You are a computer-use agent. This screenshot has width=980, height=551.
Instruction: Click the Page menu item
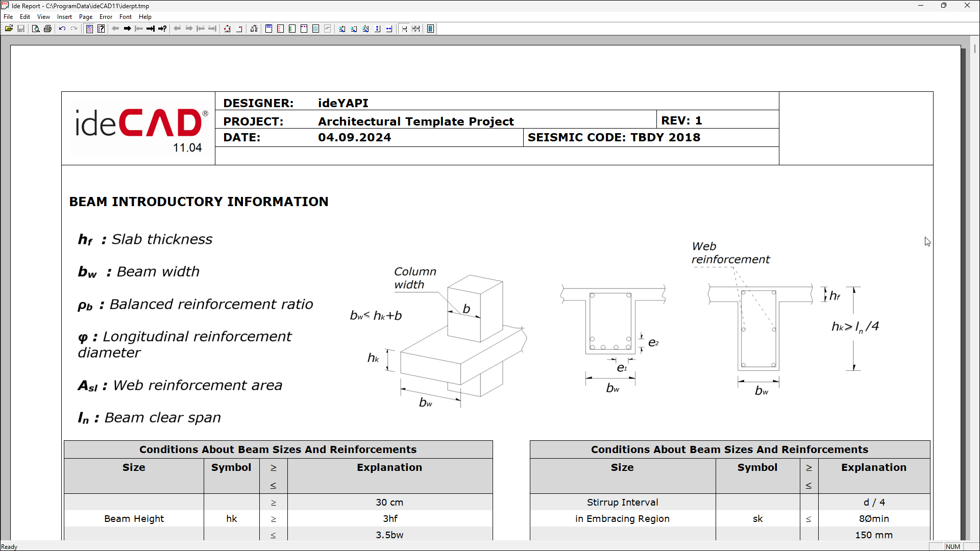click(x=85, y=17)
